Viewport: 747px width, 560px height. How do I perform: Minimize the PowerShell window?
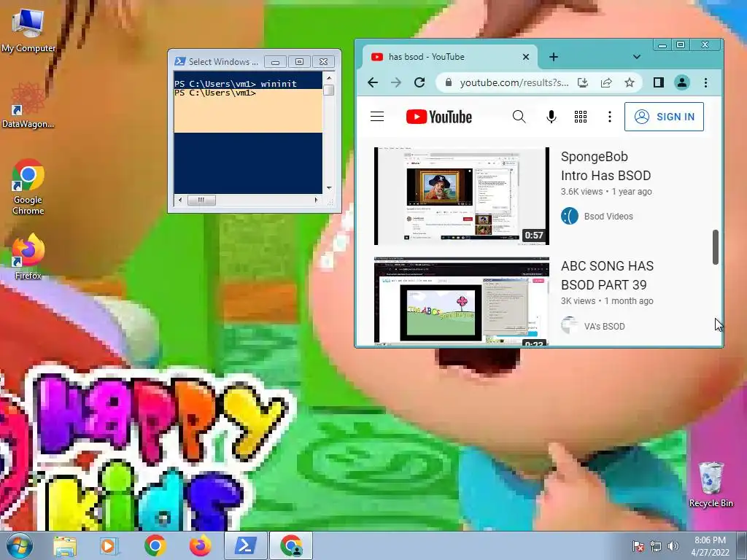[x=275, y=61]
